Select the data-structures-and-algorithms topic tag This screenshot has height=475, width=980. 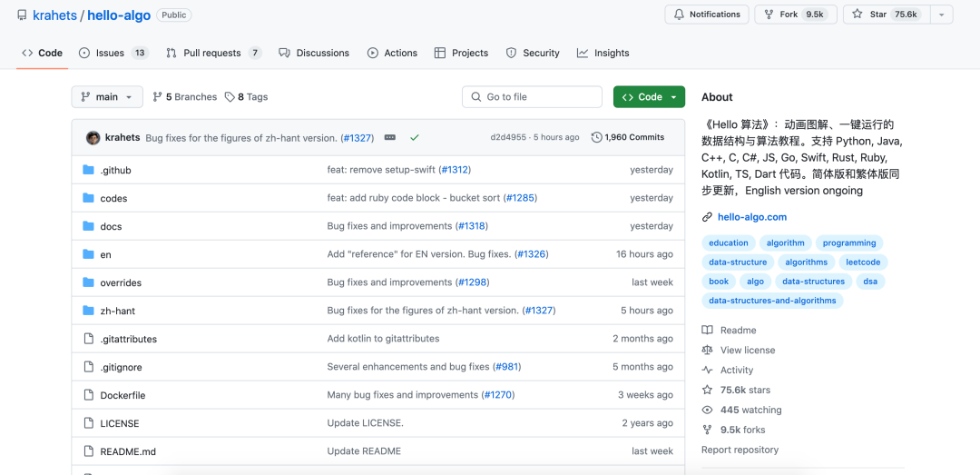tap(772, 301)
